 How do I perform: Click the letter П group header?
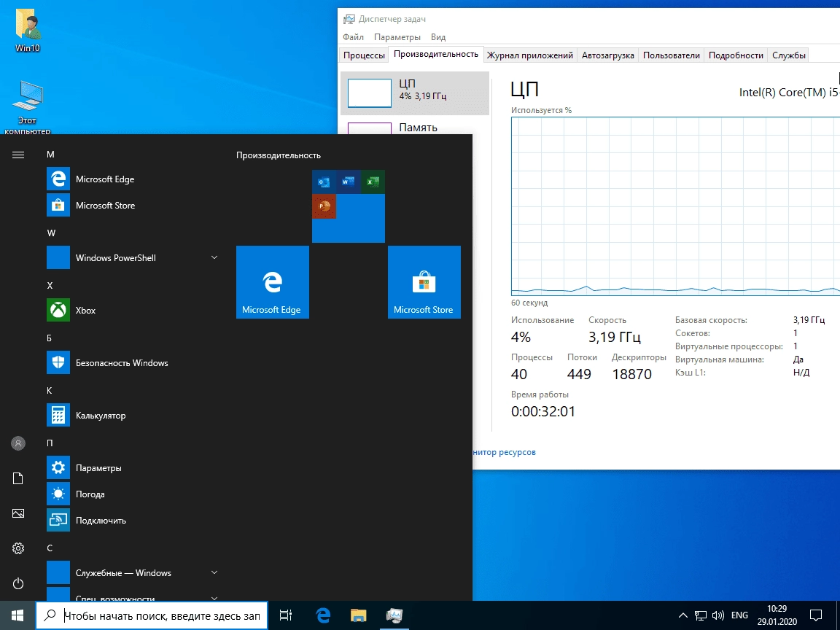tap(50, 443)
